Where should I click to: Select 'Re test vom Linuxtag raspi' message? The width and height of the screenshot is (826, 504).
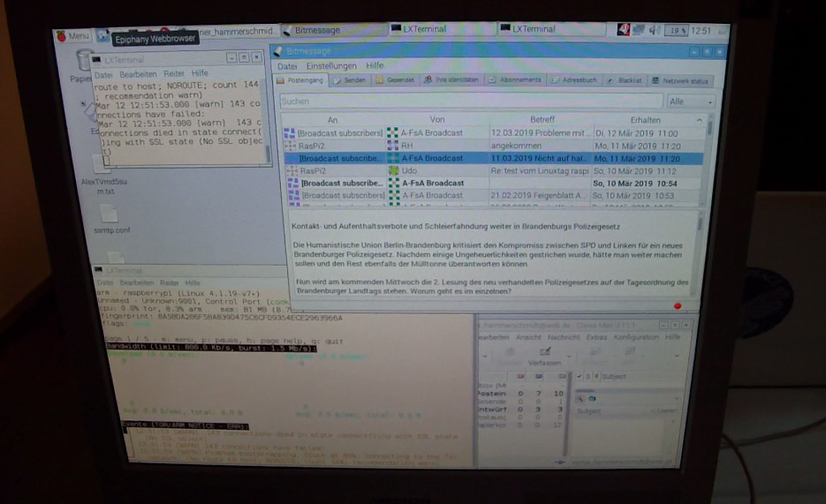tap(493, 171)
